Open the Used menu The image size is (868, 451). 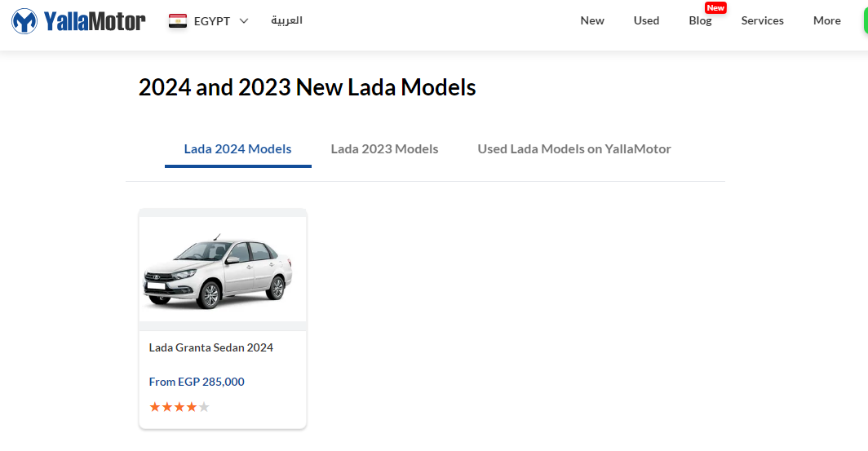click(x=646, y=20)
